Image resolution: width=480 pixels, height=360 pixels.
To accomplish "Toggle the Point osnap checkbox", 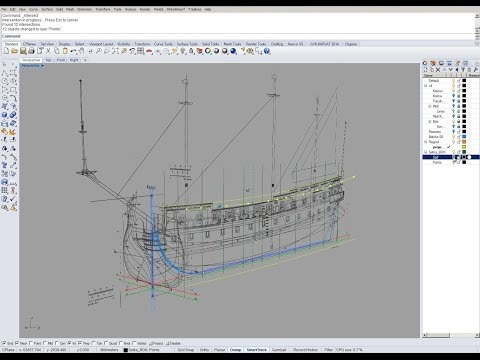I will point(31,343).
